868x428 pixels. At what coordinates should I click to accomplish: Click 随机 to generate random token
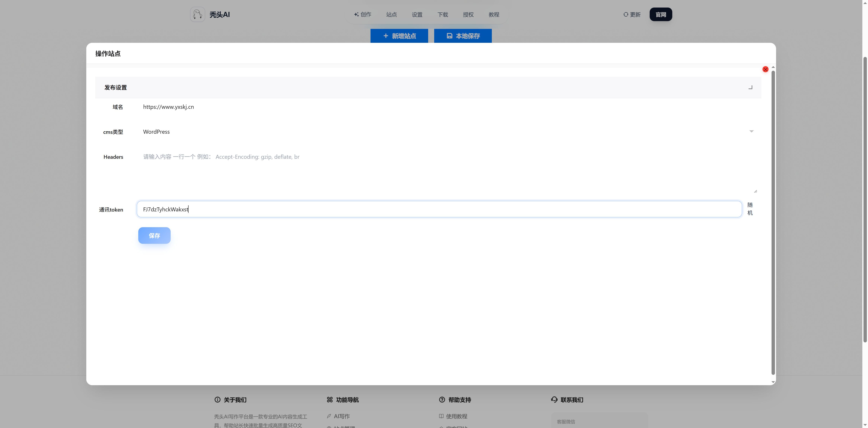(x=750, y=209)
